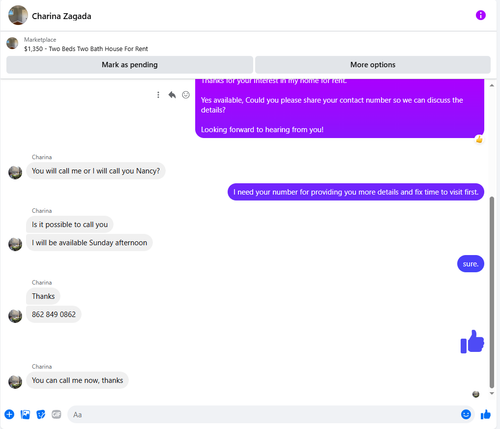Viewport: 500px width, 429px height.
Task: Click the 'Marketplace' label above the listing
Action: coord(40,40)
